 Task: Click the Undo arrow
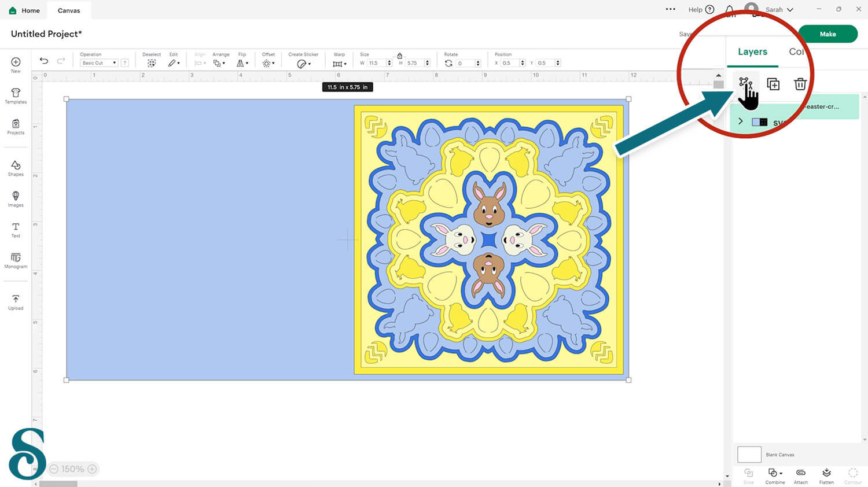pyautogui.click(x=44, y=61)
